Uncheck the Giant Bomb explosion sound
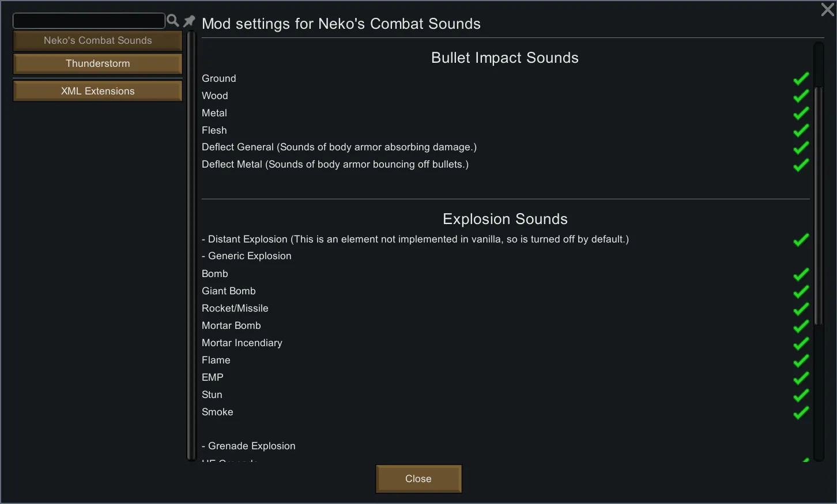The image size is (837, 504). (801, 291)
